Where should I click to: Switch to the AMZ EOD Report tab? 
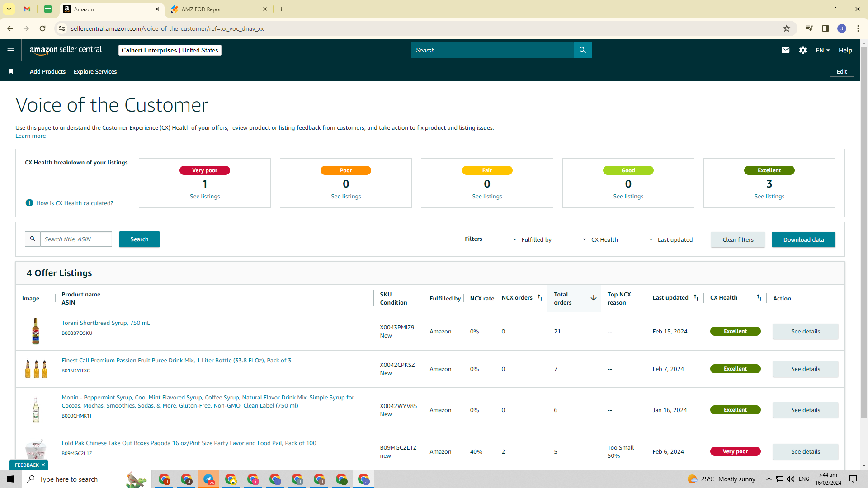[x=220, y=9]
